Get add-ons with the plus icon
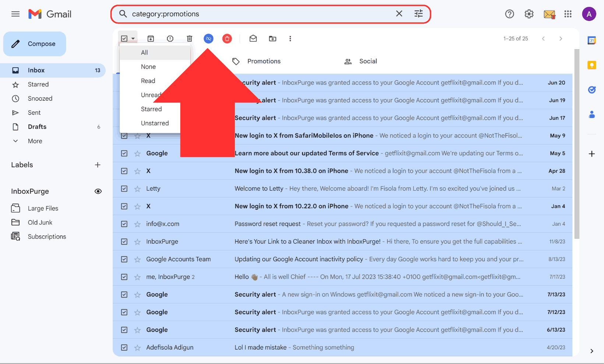 click(592, 154)
